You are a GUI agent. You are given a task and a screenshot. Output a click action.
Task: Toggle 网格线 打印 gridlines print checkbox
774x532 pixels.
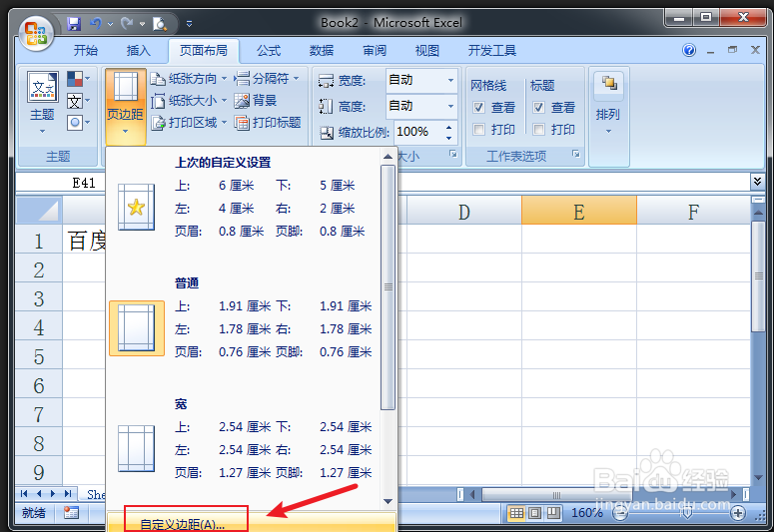pos(478,130)
